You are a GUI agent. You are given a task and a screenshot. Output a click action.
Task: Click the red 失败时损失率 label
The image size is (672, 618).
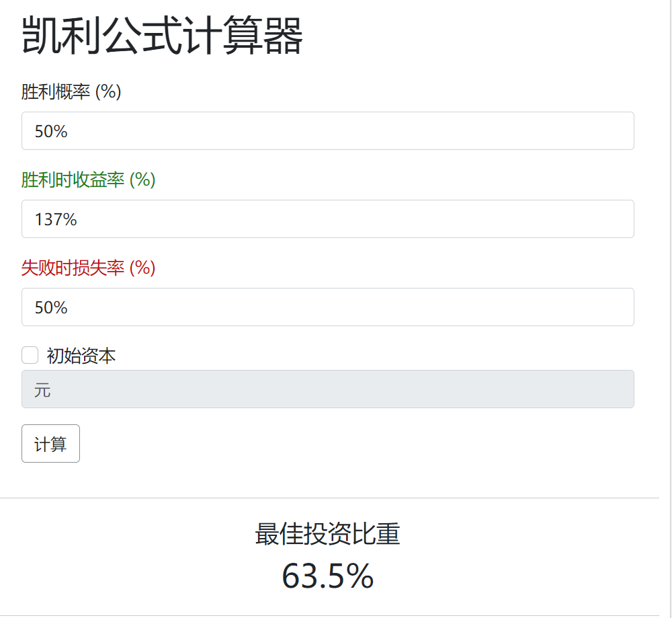coord(73,268)
